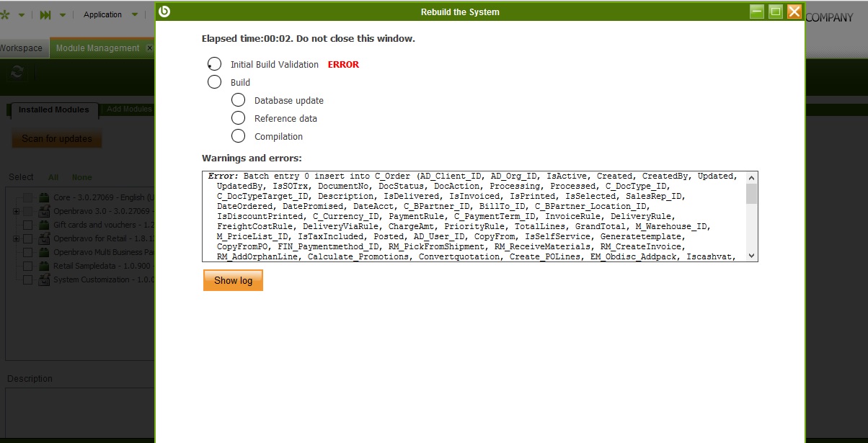Click the 'Database update' label
This screenshot has height=443, width=868.
click(289, 101)
